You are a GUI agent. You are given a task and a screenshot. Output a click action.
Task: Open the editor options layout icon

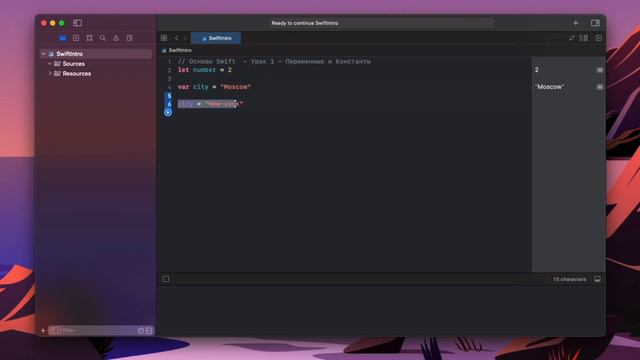[x=584, y=38]
